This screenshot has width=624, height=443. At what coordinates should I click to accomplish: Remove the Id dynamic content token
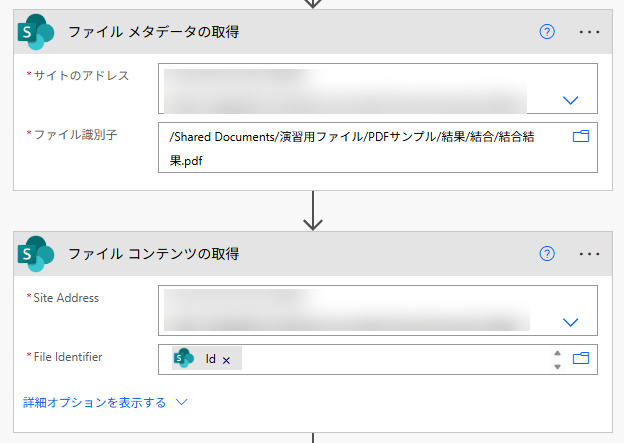[226, 360]
